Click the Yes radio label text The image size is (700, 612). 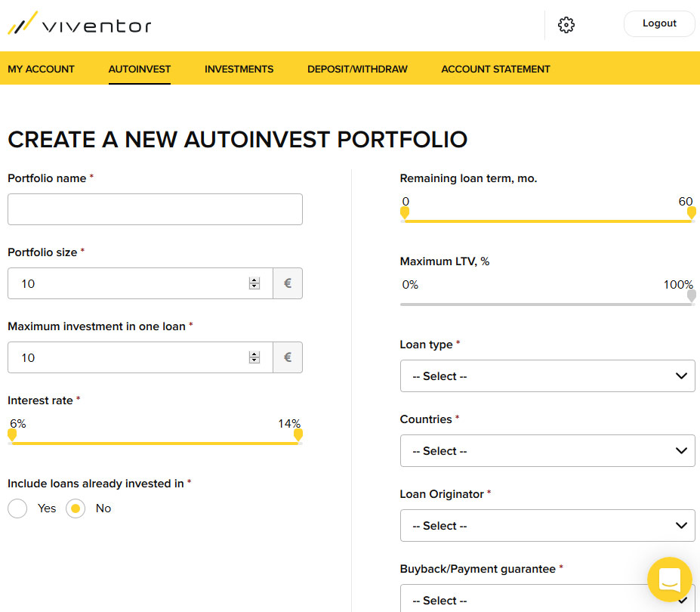(46, 508)
